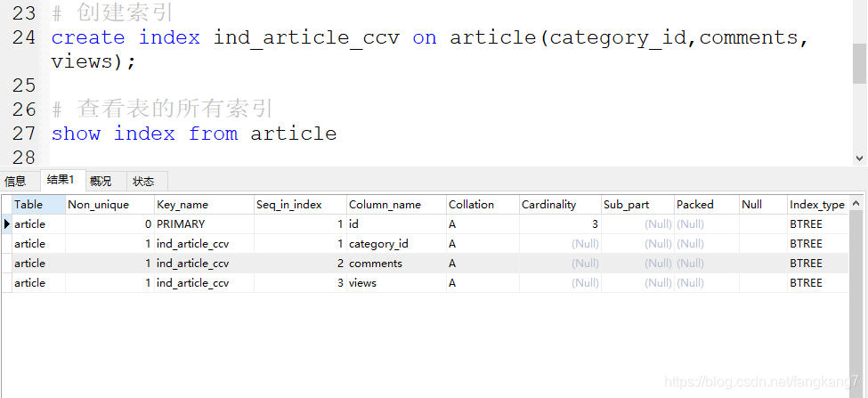
Task: Click the Packed column header
Action: click(x=707, y=205)
